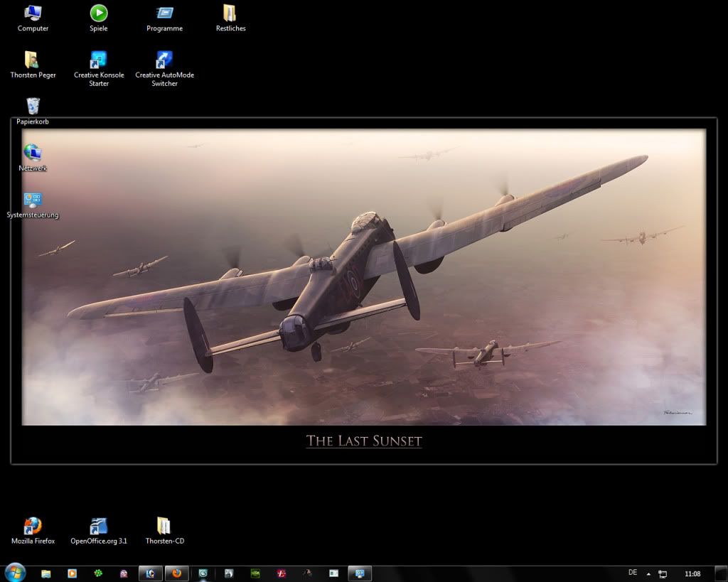
Task: Launch Creative AutoMode Switcher shortcut
Action: 164,60
